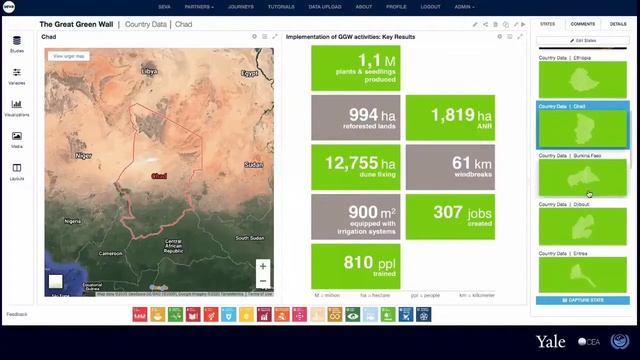The width and height of the screenshot is (640, 360).
Task: Select the Burkina Faso country state thumbnail
Action: [583, 178]
